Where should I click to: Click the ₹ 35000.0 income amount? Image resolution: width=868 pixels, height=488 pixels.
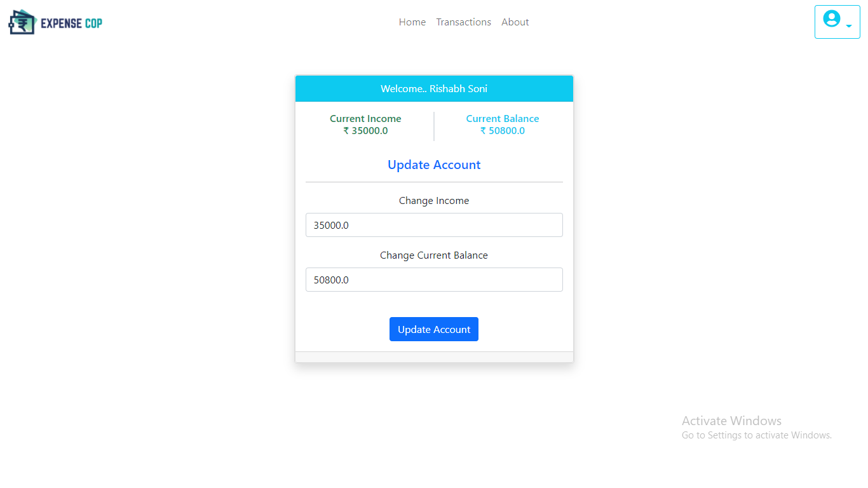coord(365,131)
